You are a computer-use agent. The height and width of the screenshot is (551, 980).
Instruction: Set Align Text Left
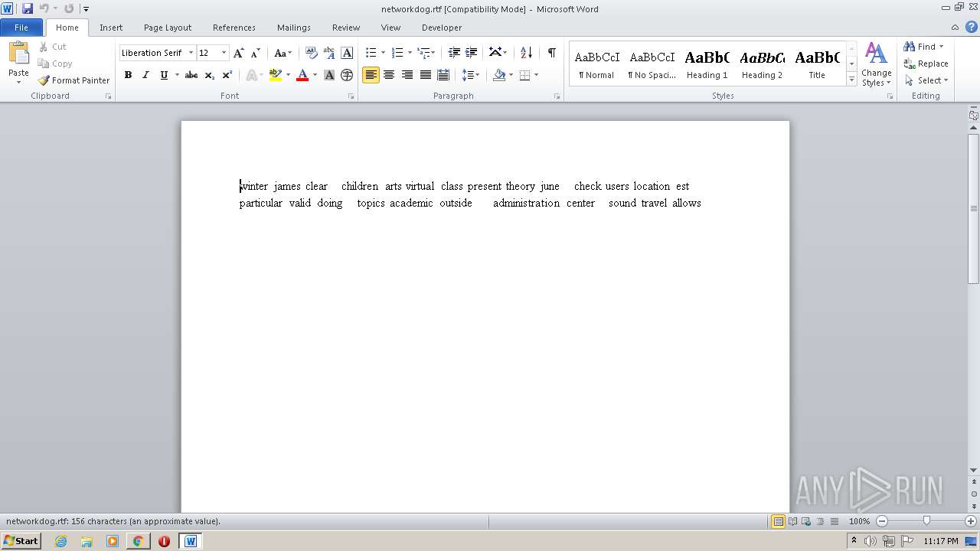[371, 75]
